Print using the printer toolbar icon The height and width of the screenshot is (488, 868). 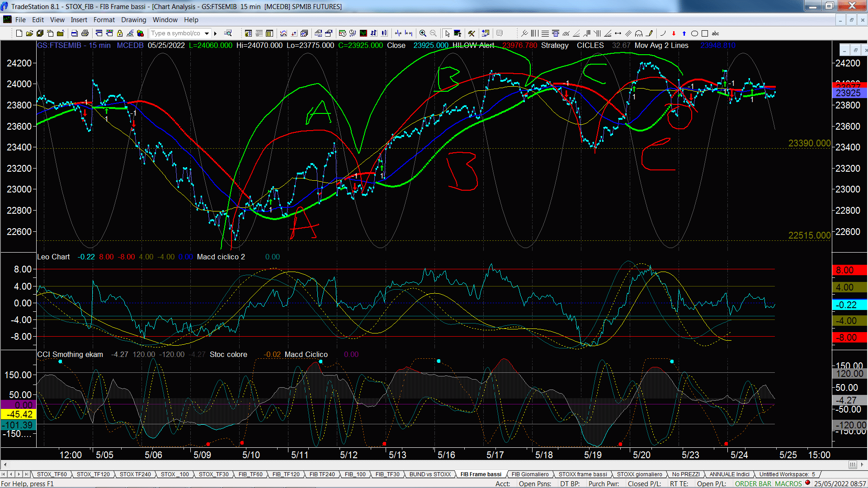click(85, 33)
